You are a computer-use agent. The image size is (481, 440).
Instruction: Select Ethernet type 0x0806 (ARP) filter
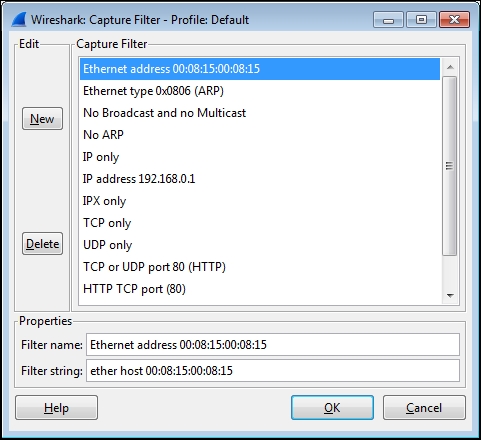(x=260, y=91)
